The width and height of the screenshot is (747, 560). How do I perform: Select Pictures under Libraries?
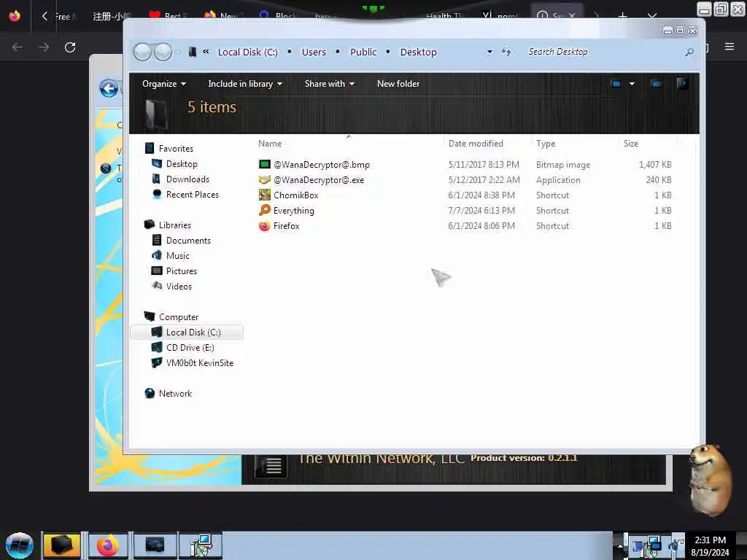[182, 271]
